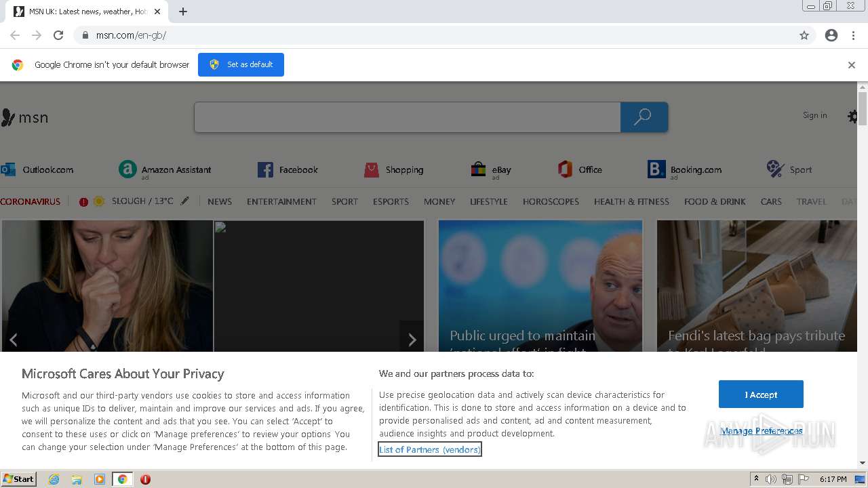Open the coughing woman story image
868x488 pixels.
click(x=107, y=285)
